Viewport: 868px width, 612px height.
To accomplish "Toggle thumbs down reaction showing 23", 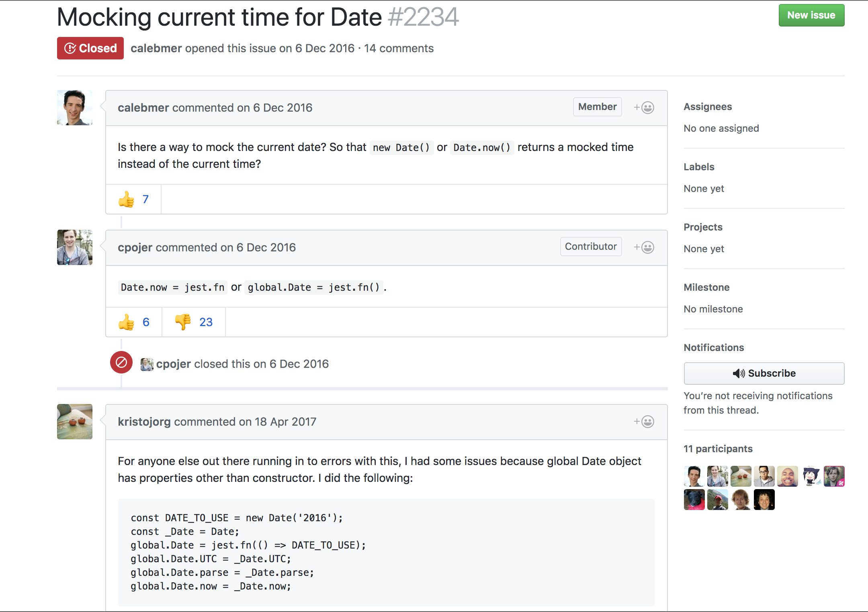I will pos(194,322).
